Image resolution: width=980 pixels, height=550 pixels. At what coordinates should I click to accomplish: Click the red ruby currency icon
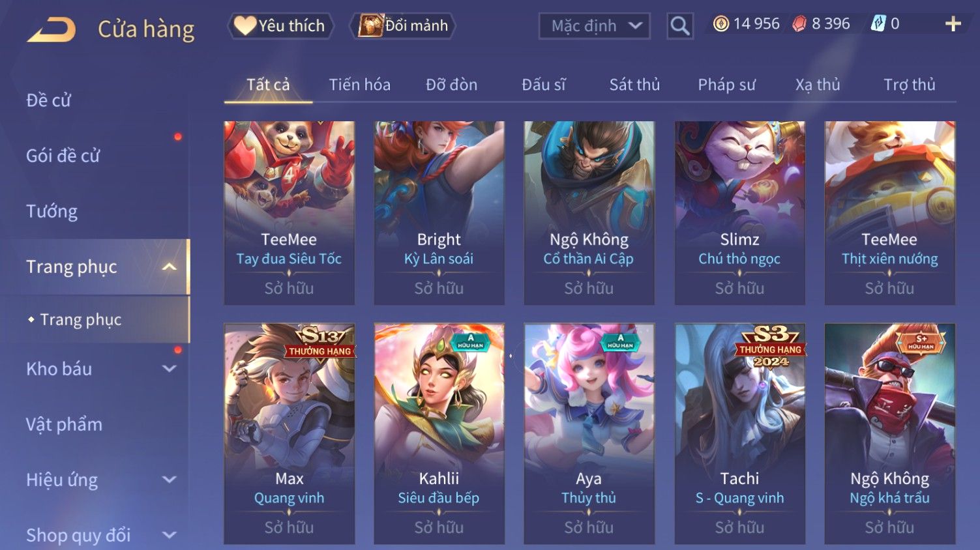coord(799,24)
